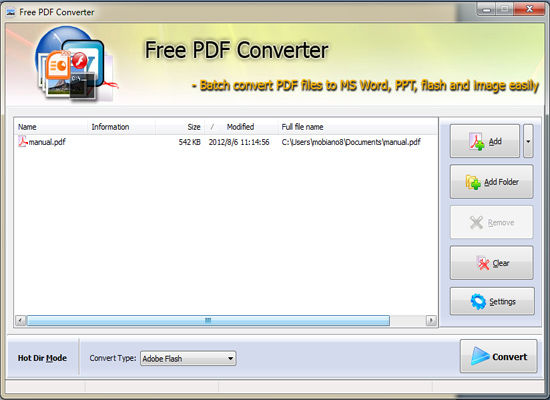Open the Settings button with gear icon

492,301
